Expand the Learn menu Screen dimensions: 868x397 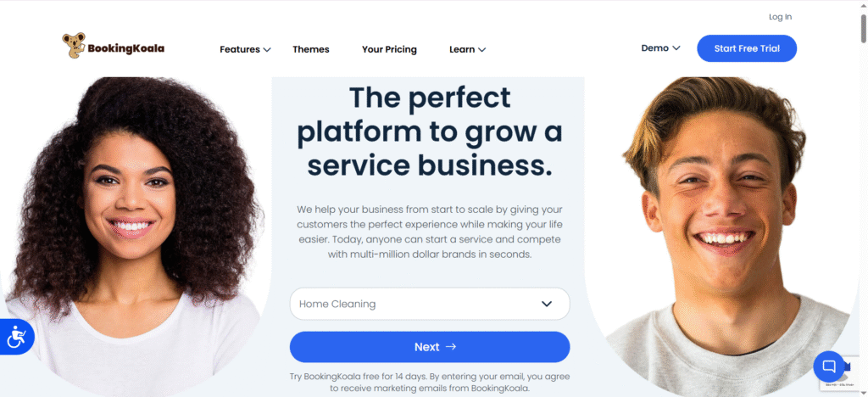[x=467, y=49]
